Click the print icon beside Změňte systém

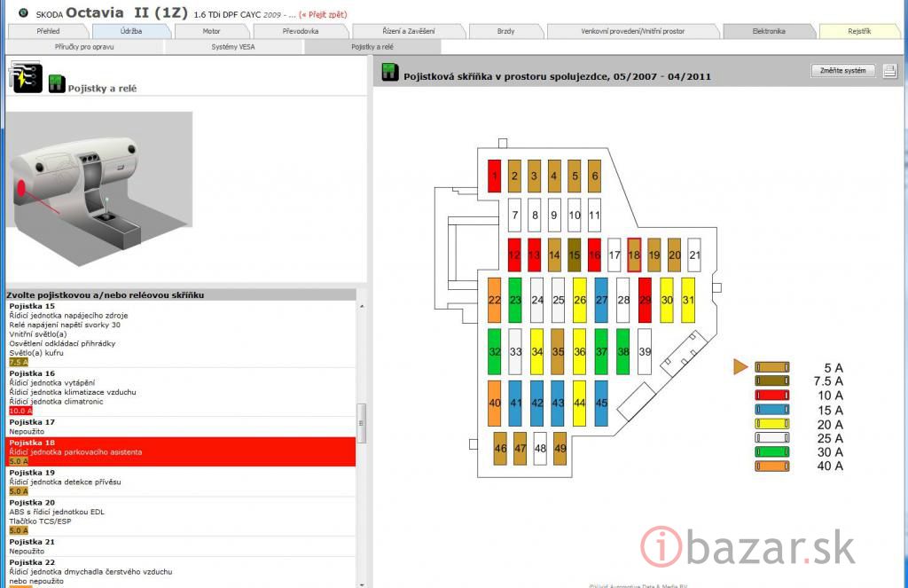(889, 71)
